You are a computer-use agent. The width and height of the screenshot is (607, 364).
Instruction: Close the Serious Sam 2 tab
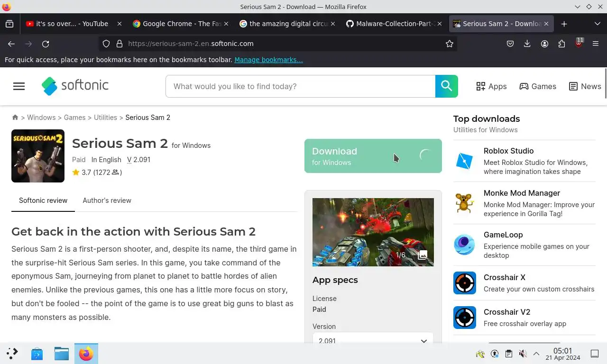[546, 24]
